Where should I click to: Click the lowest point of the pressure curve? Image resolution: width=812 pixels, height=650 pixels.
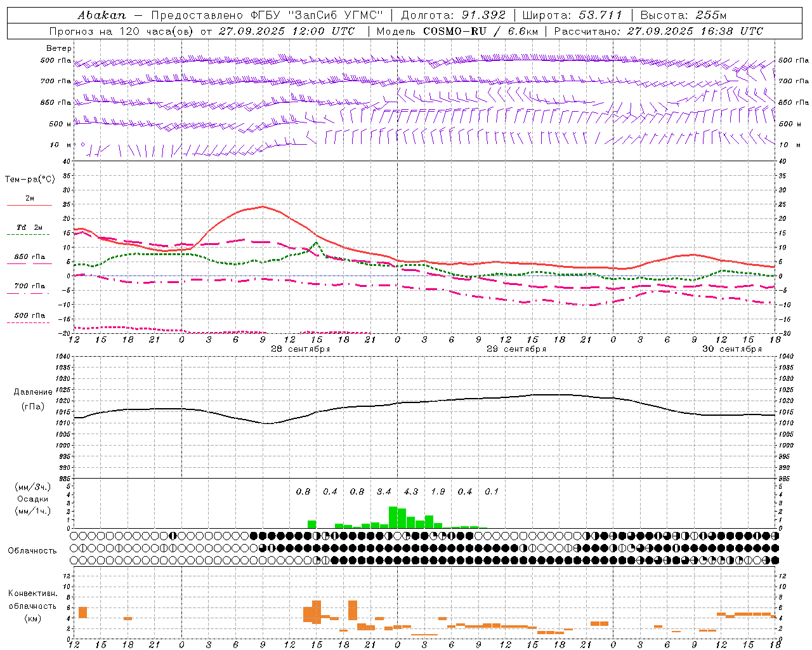tap(267, 423)
